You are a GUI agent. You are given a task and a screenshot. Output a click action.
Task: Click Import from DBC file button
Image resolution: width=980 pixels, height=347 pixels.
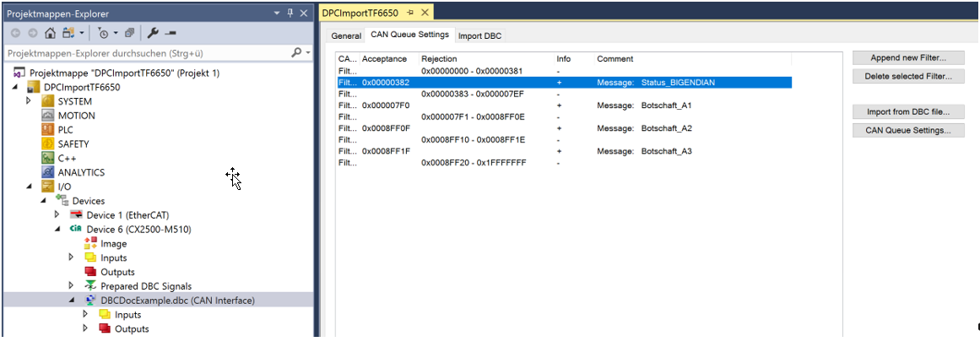[x=908, y=112]
